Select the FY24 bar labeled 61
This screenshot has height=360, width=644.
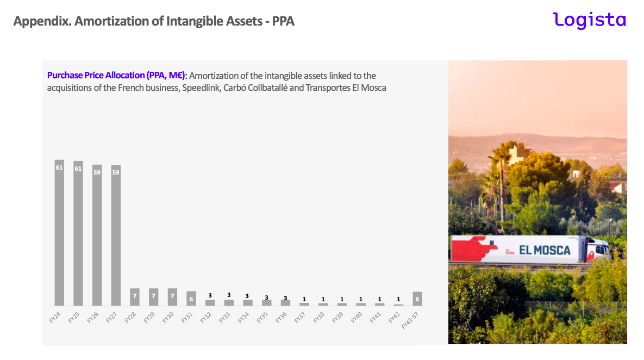pos(59,233)
